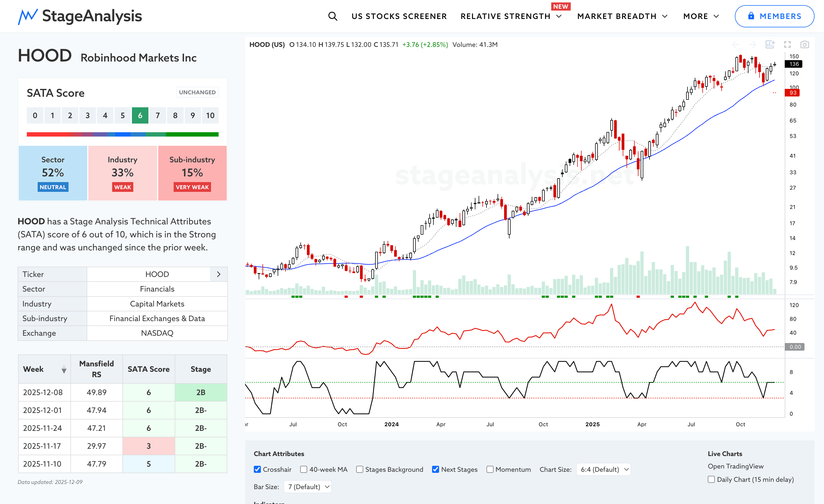824x504 pixels.
Task: Click the Members button
Action: point(774,16)
